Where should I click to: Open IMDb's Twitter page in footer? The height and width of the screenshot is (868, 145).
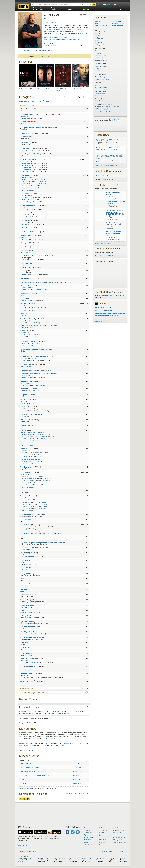72,832
